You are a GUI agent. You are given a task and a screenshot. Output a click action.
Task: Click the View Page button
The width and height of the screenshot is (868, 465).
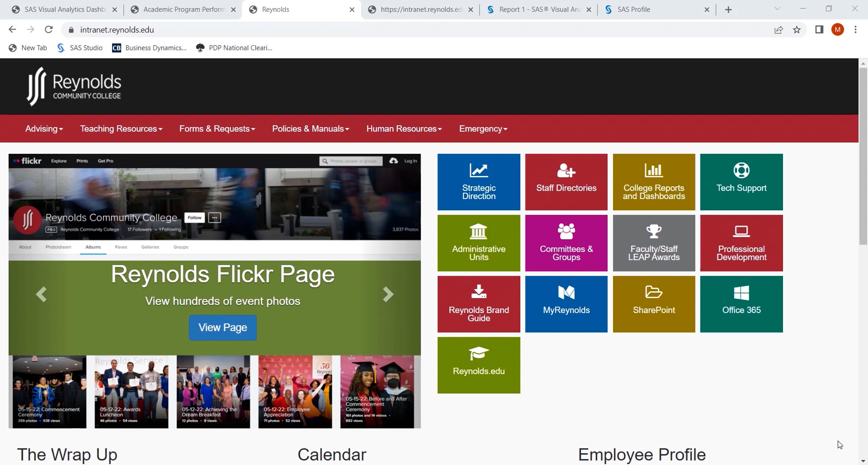tap(222, 327)
